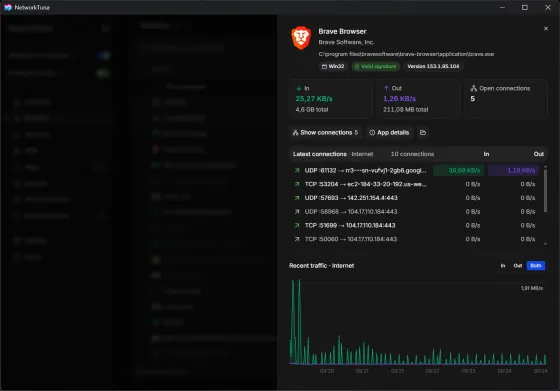Open the Brave executable folder icon button
560x391 pixels.
pos(423,132)
